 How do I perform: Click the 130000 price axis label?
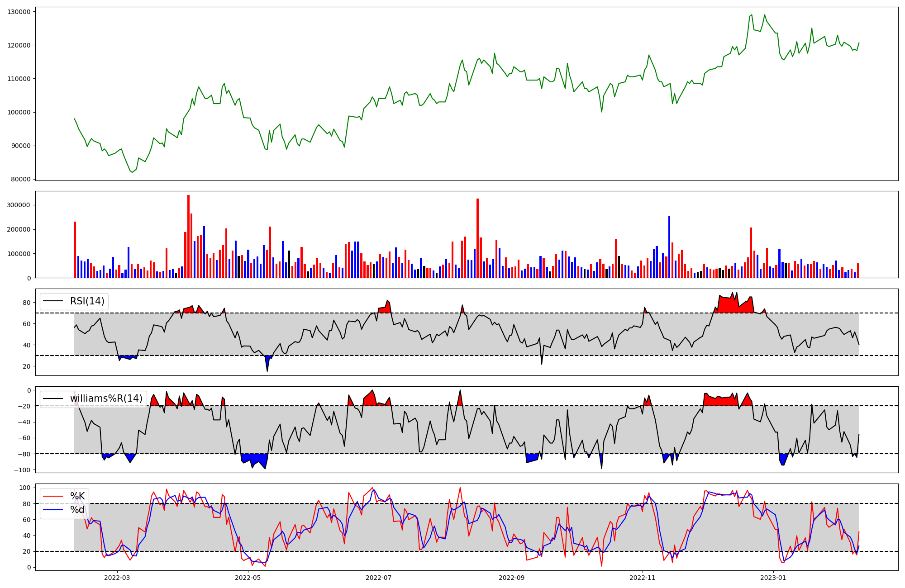(19, 12)
